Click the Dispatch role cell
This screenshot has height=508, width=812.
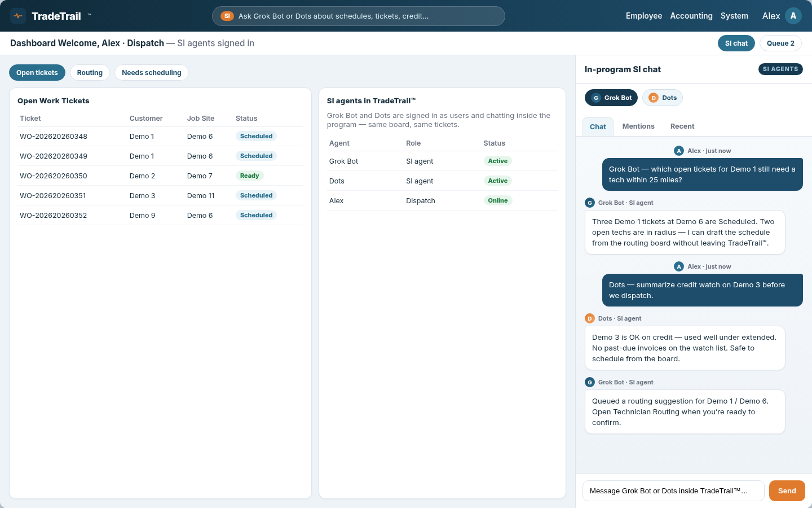click(x=421, y=201)
